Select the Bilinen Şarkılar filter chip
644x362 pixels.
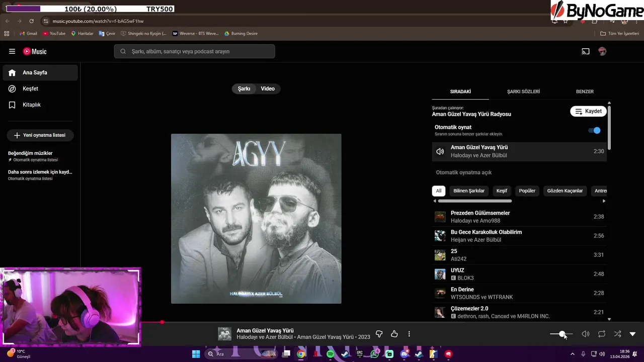(469, 191)
